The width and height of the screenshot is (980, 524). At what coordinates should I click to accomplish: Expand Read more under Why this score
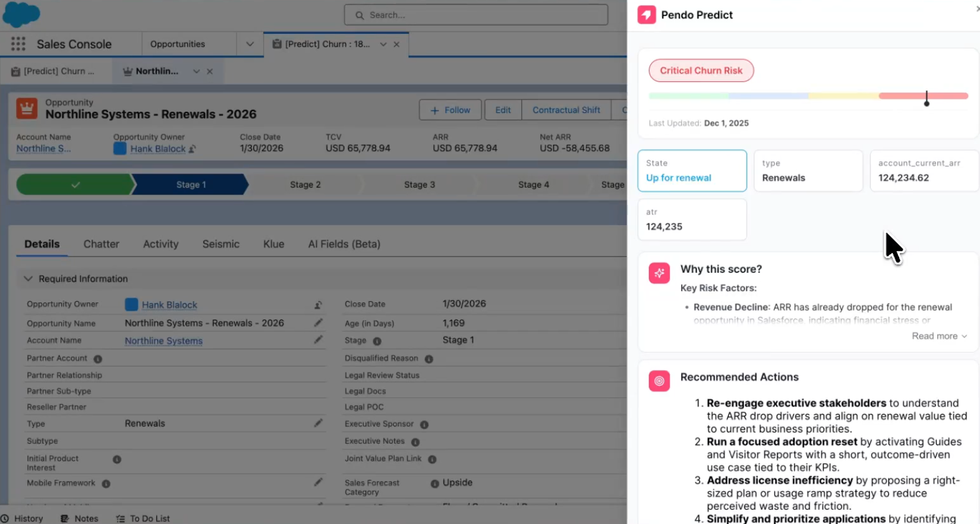point(940,336)
